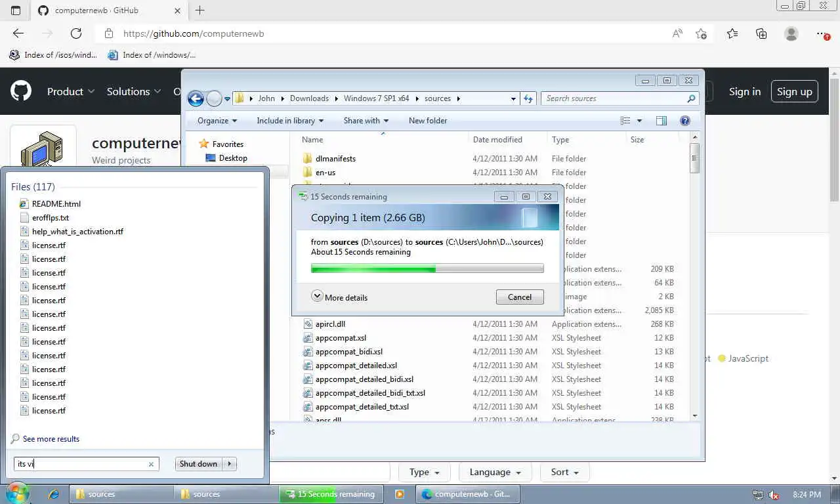840x504 pixels.
Task: Open Explorer help icon
Action: 685,121
